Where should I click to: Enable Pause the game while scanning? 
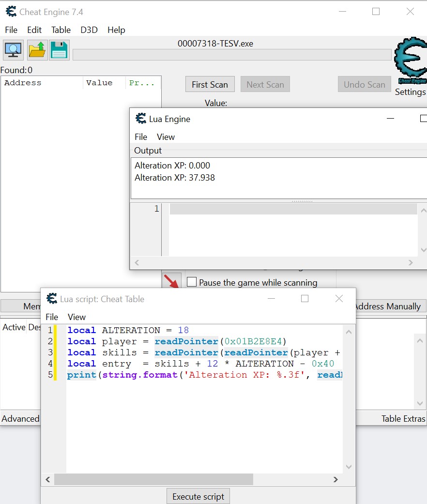[192, 282]
